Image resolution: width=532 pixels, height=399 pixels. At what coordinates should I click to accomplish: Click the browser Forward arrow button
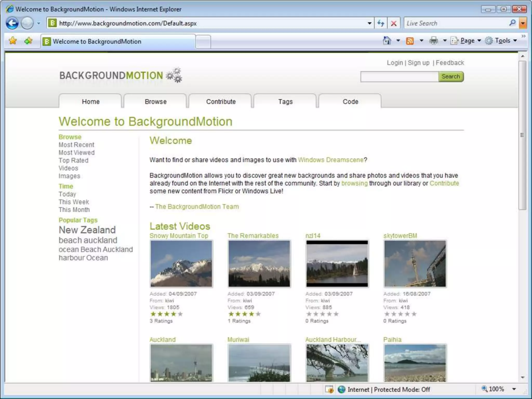point(27,23)
